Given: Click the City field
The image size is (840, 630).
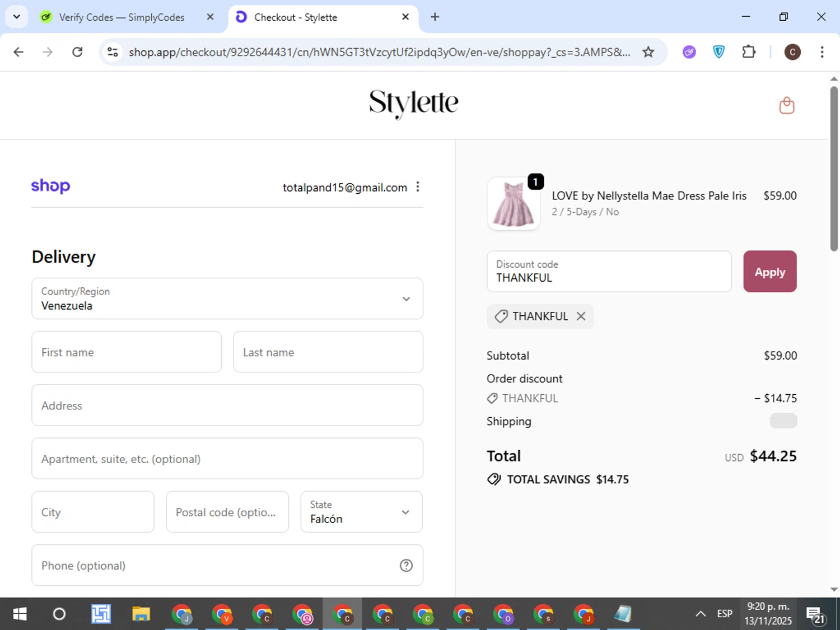Looking at the screenshot, I should click(x=93, y=512).
